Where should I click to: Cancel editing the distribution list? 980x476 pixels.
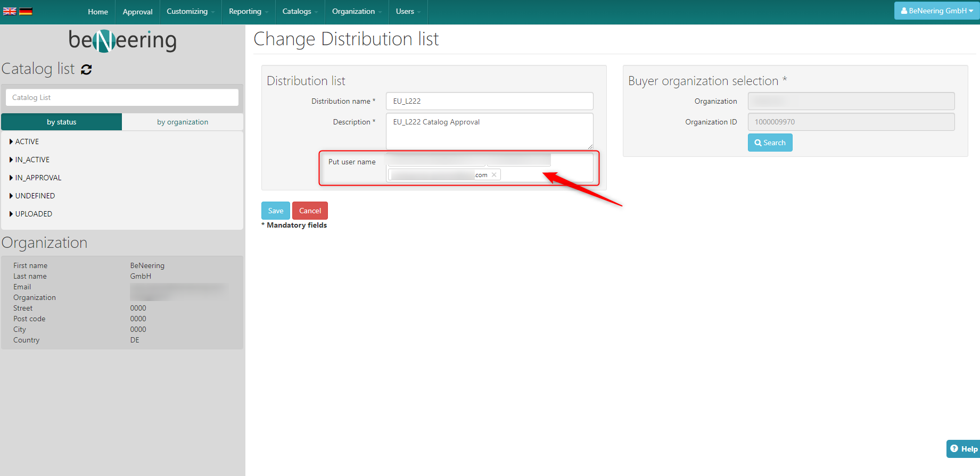click(310, 211)
